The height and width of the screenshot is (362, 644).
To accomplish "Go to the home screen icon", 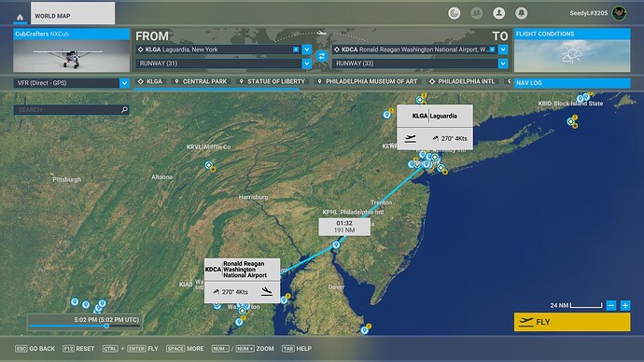I will coord(20,17).
